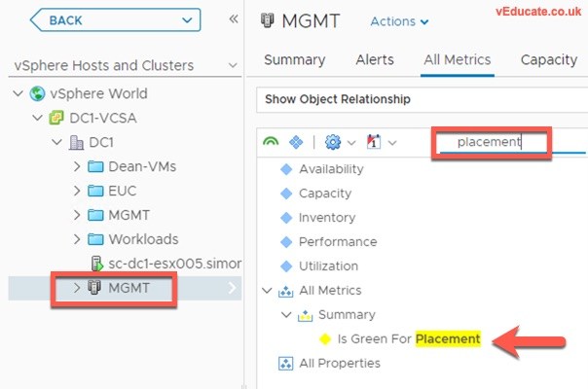The width and height of the screenshot is (588, 389).
Task: Click the vSphere World globe icon
Action: pyautogui.click(x=38, y=93)
